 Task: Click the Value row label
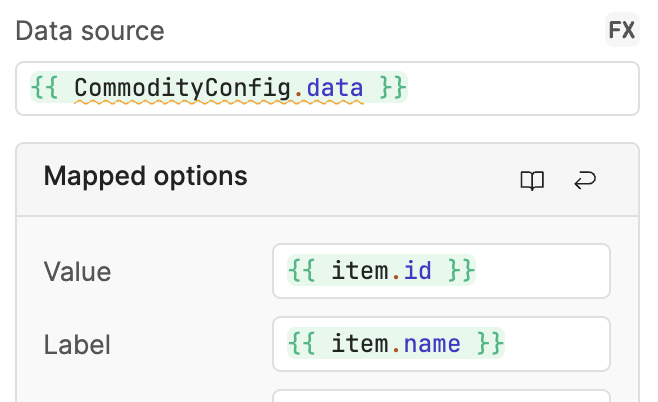(77, 272)
